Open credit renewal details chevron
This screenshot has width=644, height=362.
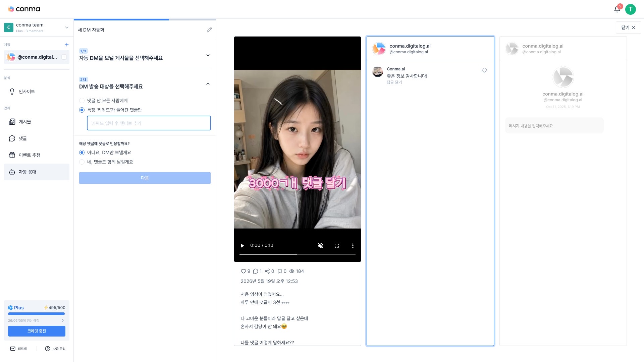[x=62, y=320]
